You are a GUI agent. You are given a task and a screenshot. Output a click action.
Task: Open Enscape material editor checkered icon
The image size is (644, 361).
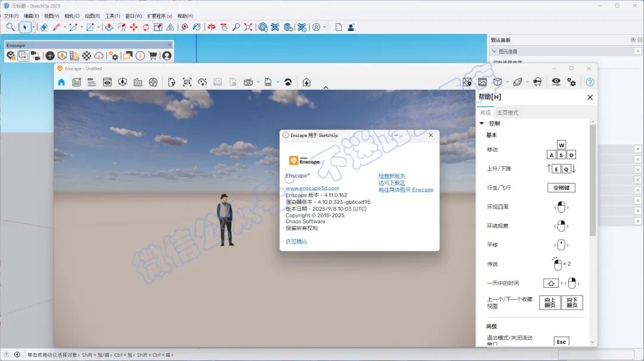[x=86, y=56]
